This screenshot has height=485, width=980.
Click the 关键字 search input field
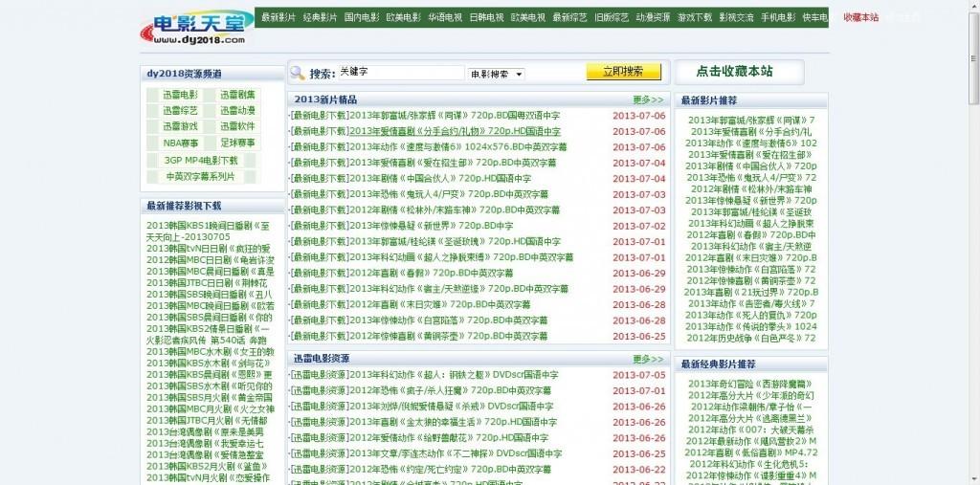pyautogui.click(x=400, y=72)
